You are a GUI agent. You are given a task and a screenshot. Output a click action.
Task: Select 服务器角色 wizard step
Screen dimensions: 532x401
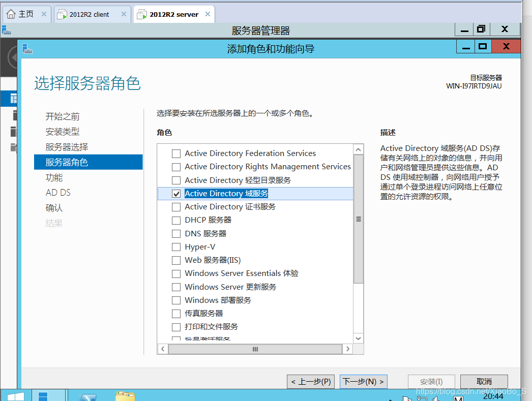click(88, 162)
